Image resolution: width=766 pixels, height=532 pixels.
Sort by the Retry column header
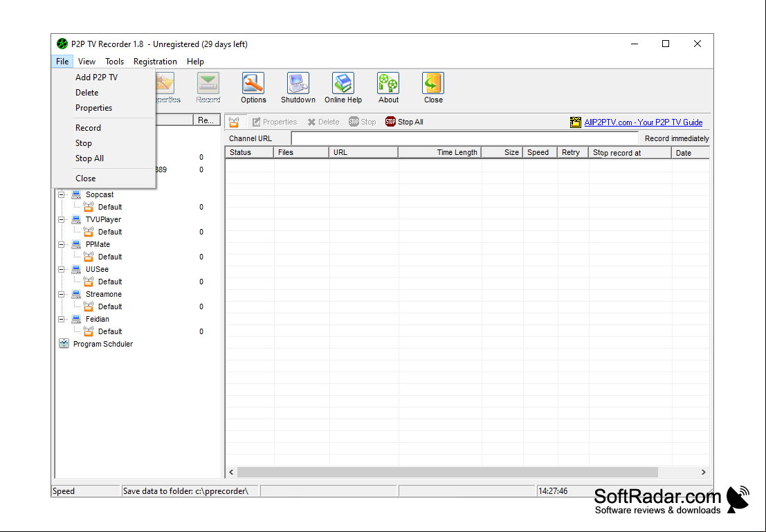point(573,152)
